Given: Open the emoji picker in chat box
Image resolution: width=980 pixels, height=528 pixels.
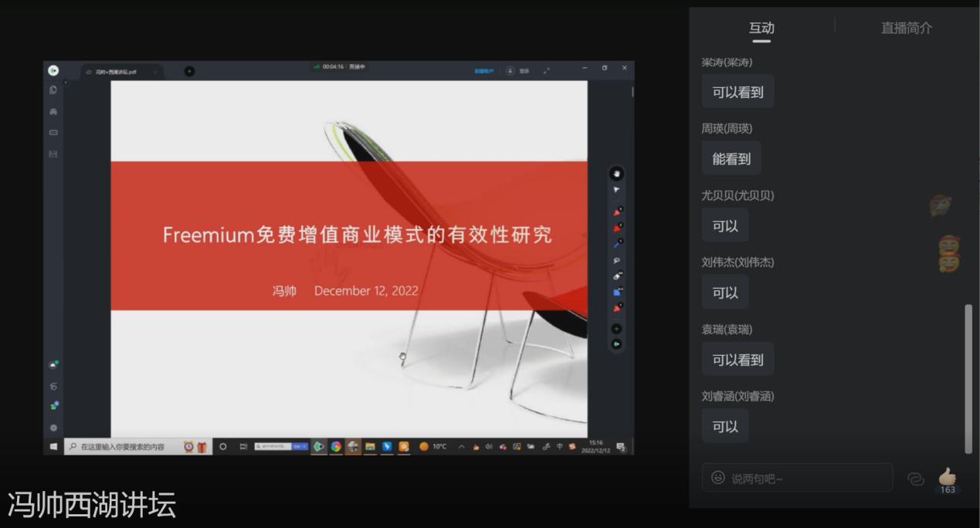Looking at the screenshot, I should pyautogui.click(x=718, y=478).
